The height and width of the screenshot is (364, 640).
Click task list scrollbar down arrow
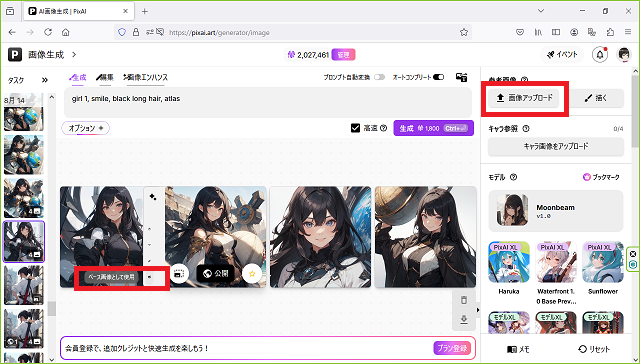pos(51,359)
